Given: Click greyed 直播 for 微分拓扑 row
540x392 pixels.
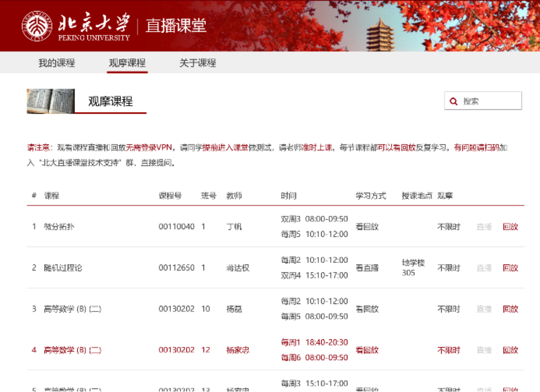Looking at the screenshot, I should click(x=484, y=227).
